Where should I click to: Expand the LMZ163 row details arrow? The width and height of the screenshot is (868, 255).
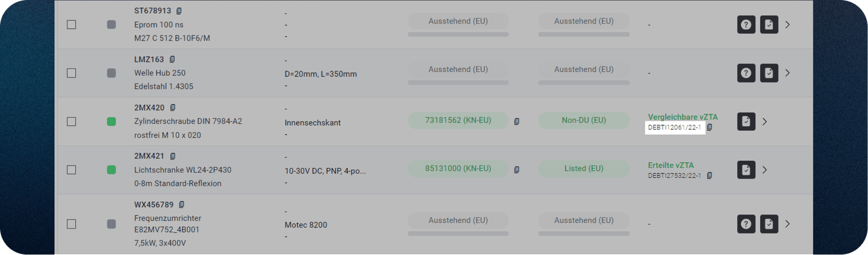click(788, 73)
